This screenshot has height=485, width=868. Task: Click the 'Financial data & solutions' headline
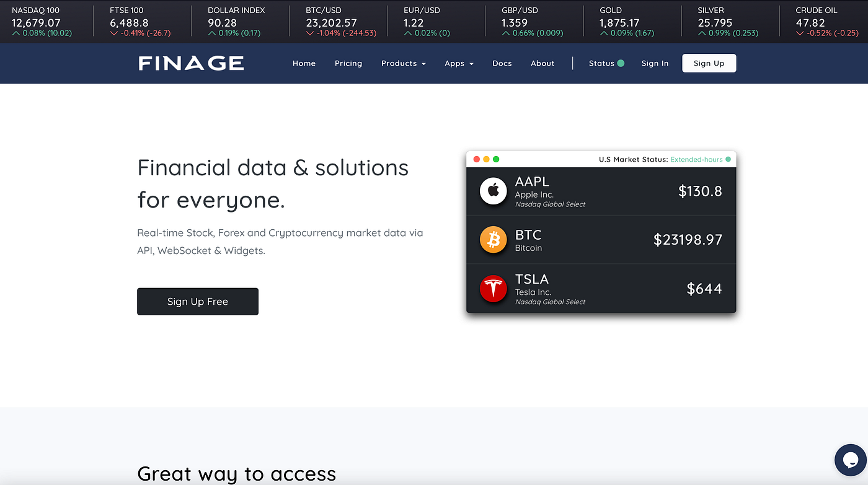tap(273, 168)
